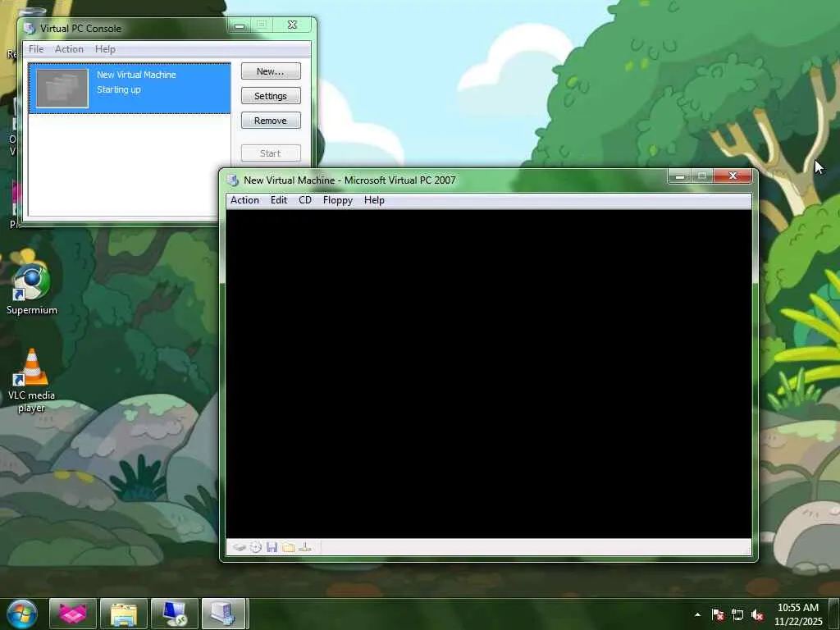The image size is (840, 630).
Task: Minimize the New Virtual Machine window
Action: [x=679, y=176]
